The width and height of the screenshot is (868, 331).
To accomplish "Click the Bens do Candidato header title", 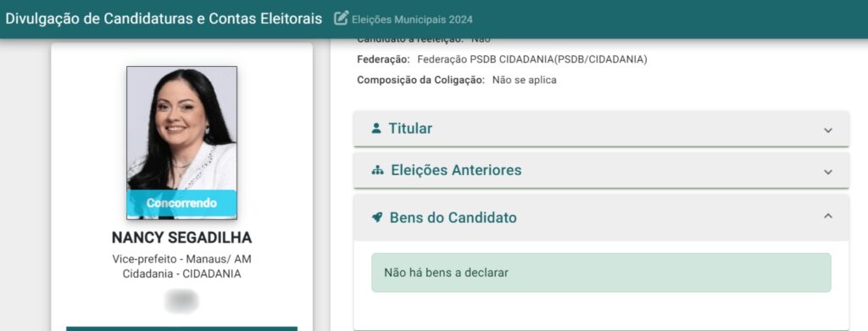I will (x=453, y=218).
